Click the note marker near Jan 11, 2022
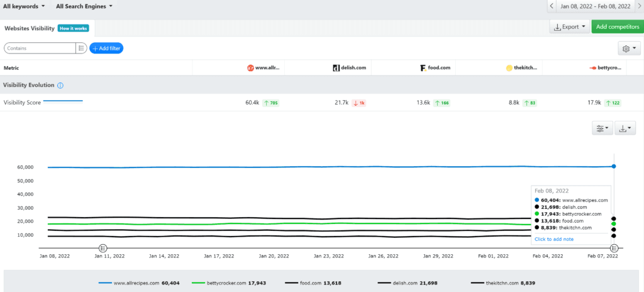The height and width of the screenshot is (292, 644). coord(103,248)
